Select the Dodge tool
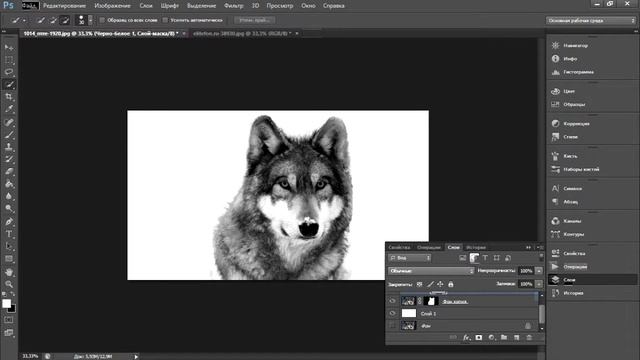This screenshot has width=640, height=360. pos(9,208)
